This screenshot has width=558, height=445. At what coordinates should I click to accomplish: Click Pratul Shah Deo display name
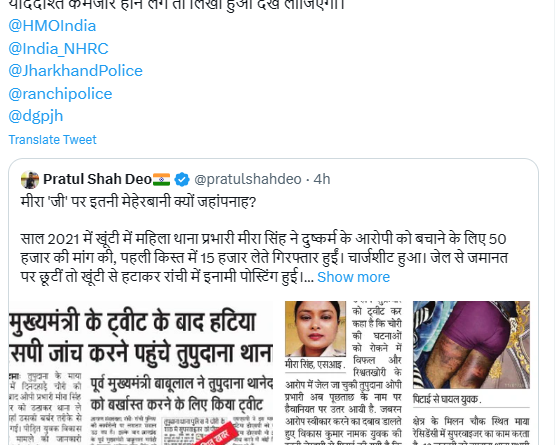point(97,179)
